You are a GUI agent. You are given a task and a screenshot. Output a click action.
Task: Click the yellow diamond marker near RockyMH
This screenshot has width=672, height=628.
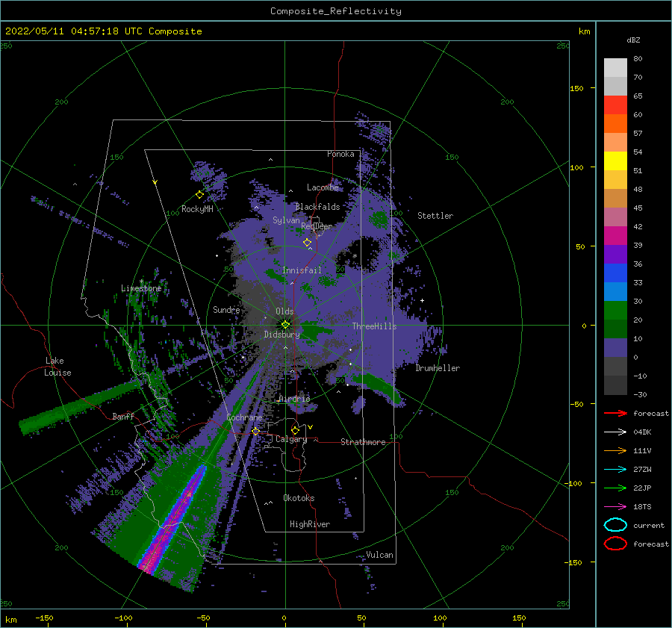(x=199, y=195)
